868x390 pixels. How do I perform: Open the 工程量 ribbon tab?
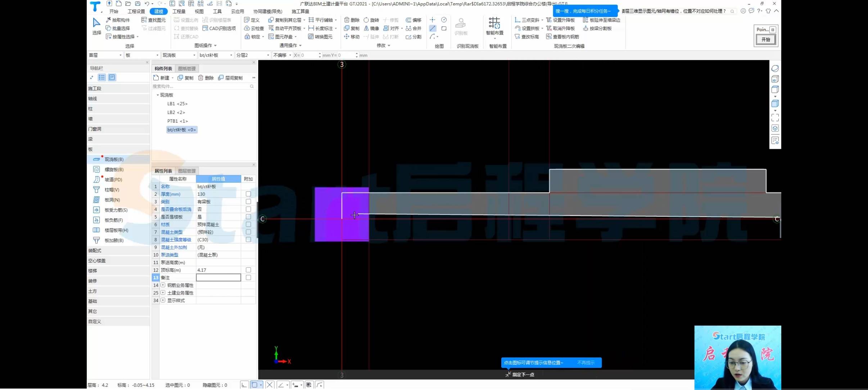(179, 11)
